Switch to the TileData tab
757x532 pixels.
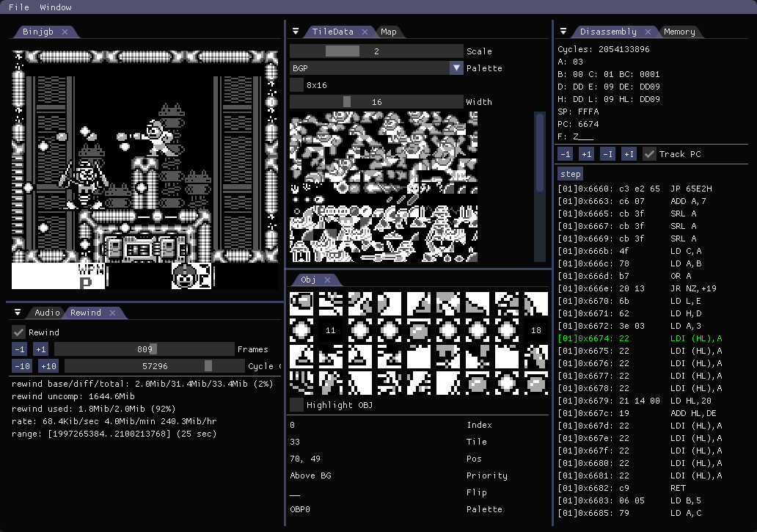pyautogui.click(x=332, y=32)
